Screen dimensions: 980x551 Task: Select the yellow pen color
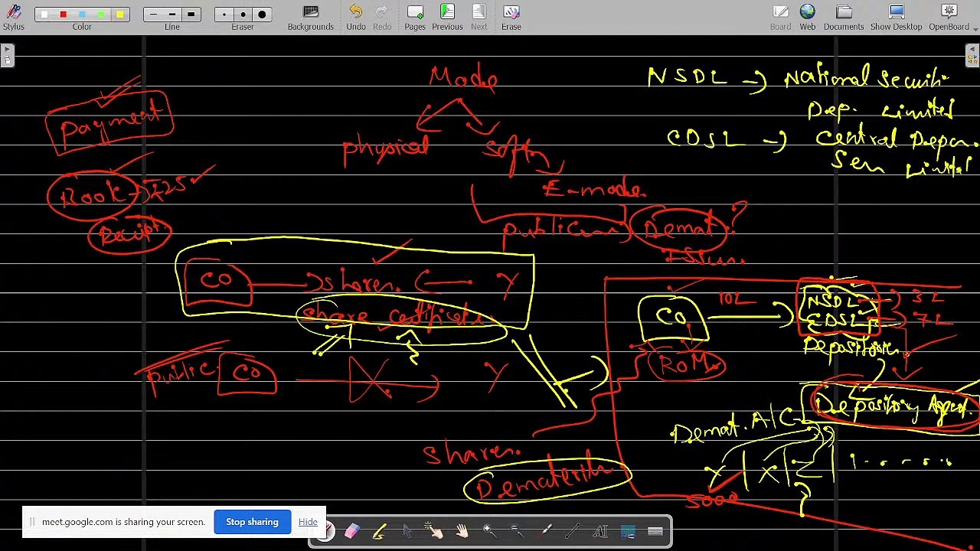[120, 15]
